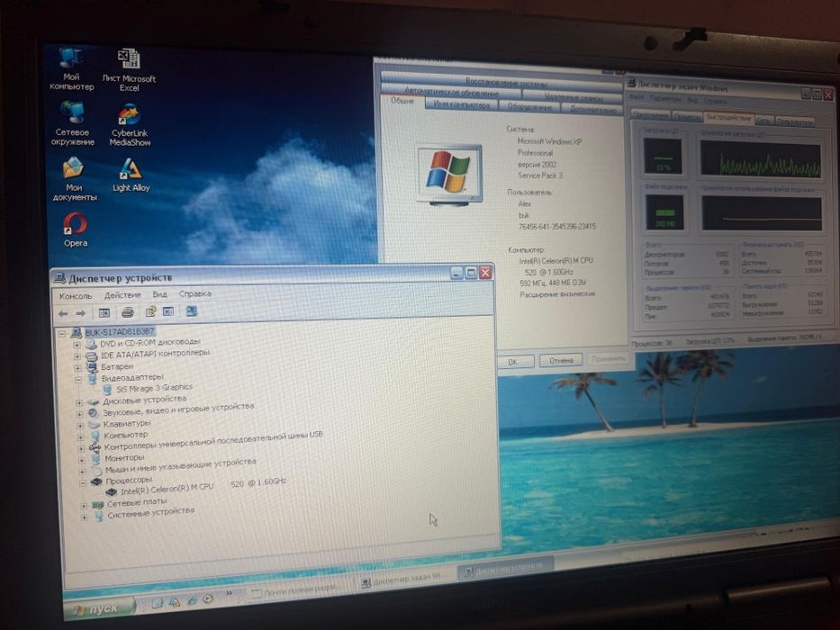Open the Лист Microsoft Excel desktop icon
This screenshot has width=840, height=630.
[x=129, y=71]
